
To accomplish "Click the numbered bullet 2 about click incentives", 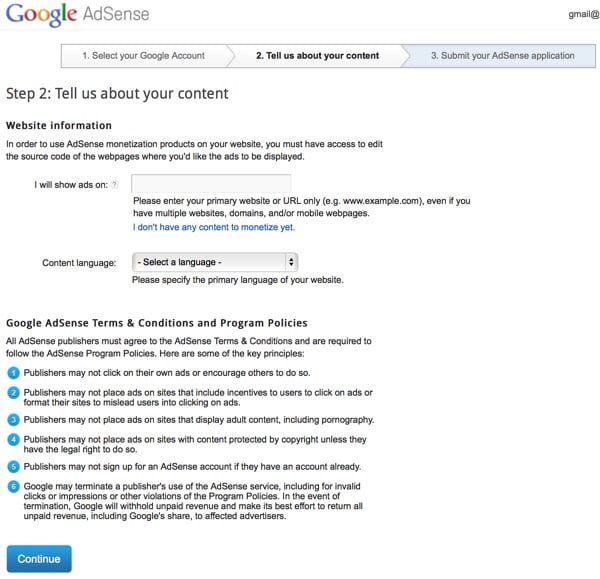I will click(13, 393).
